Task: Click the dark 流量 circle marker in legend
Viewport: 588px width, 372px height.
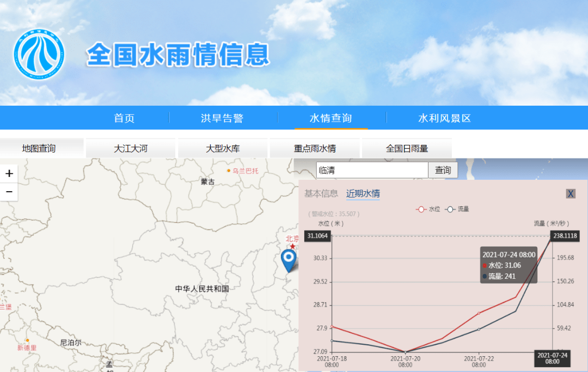Action: click(450, 209)
